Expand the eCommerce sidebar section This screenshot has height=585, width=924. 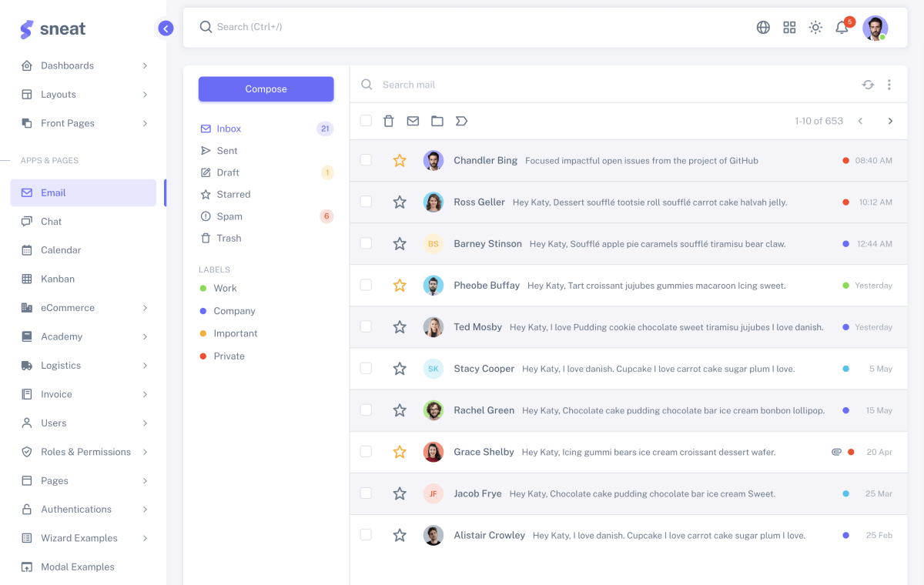(85, 307)
